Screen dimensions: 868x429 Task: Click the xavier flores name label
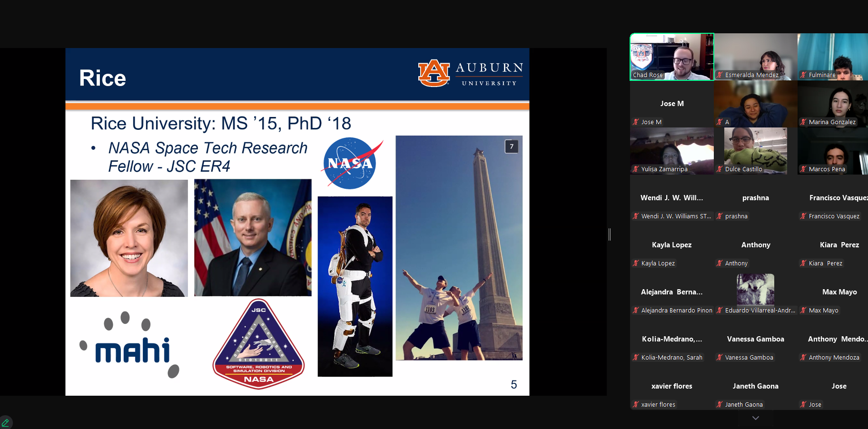(658, 405)
